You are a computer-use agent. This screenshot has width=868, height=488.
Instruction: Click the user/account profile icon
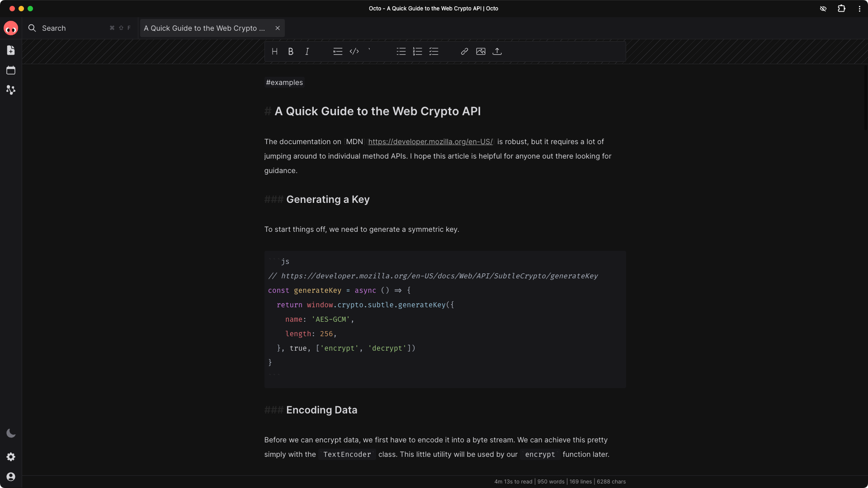pyautogui.click(x=11, y=477)
